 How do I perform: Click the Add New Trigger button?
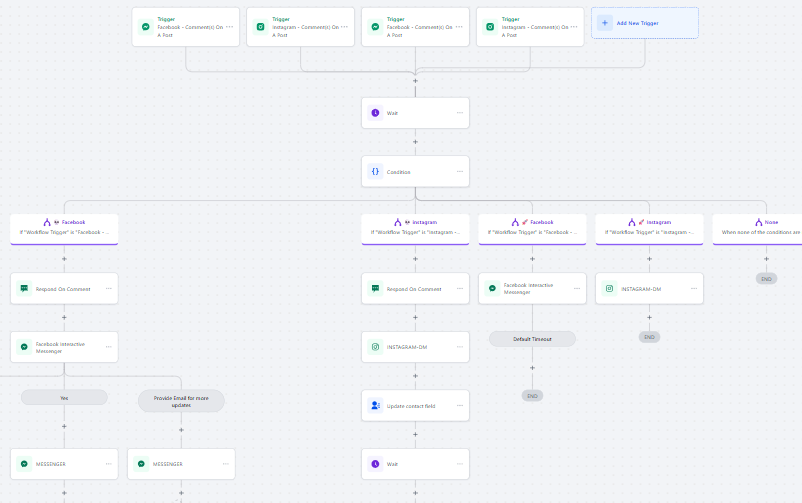[x=644, y=23]
